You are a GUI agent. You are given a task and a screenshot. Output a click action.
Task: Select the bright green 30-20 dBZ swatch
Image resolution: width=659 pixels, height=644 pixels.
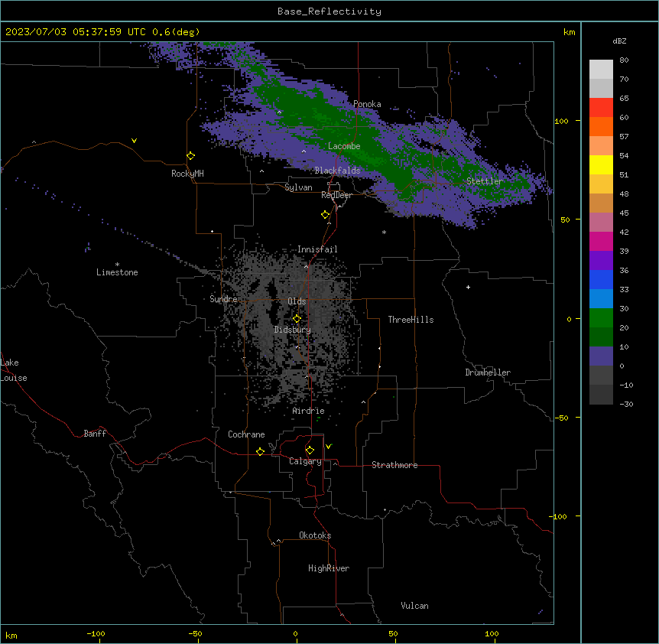click(601, 318)
